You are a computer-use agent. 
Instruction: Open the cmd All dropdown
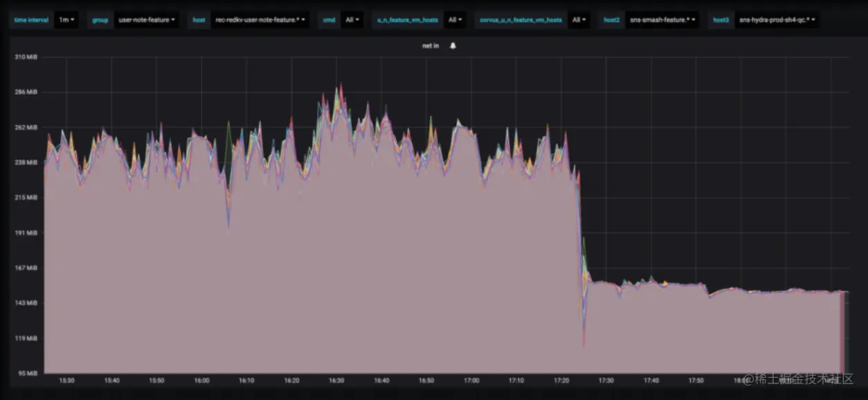[x=352, y=20]
